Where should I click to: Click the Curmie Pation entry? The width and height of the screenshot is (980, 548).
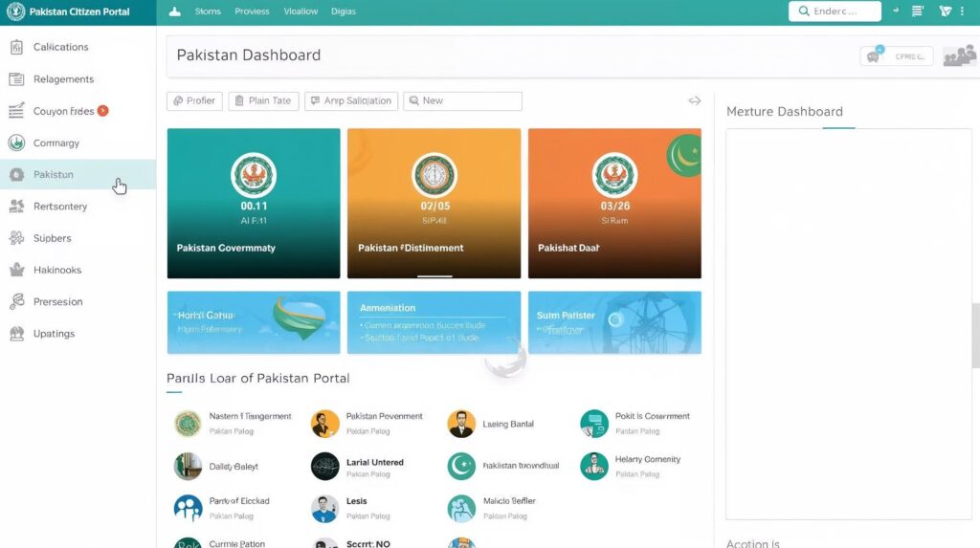point(237,543)
